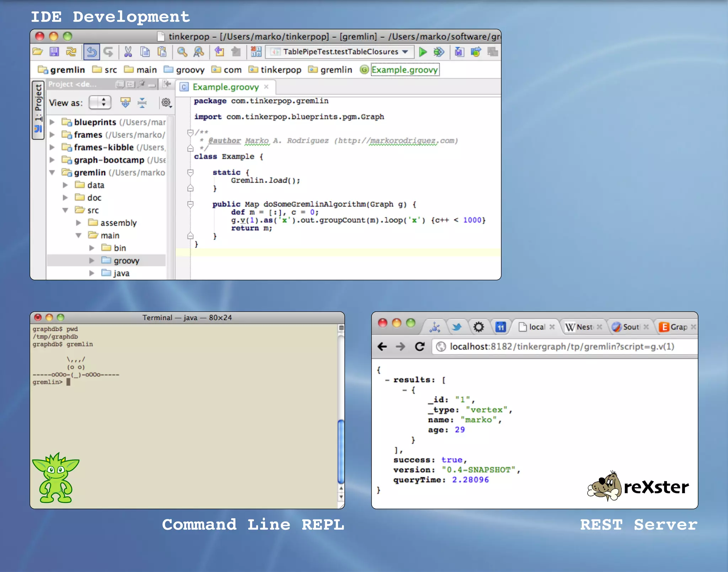Click the Cut scissors icon
Image resolution: width=728 pixels, height=572 pixels.
pyautogui.click(x=128, y=52)
